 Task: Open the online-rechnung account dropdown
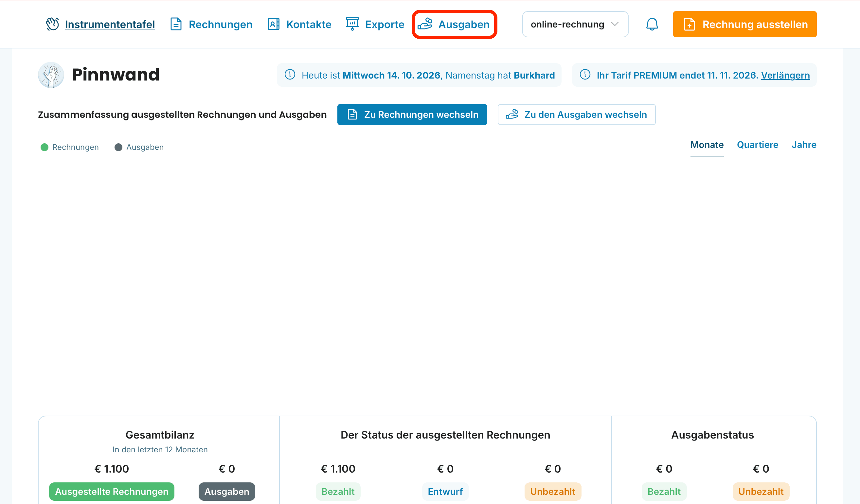575,24
